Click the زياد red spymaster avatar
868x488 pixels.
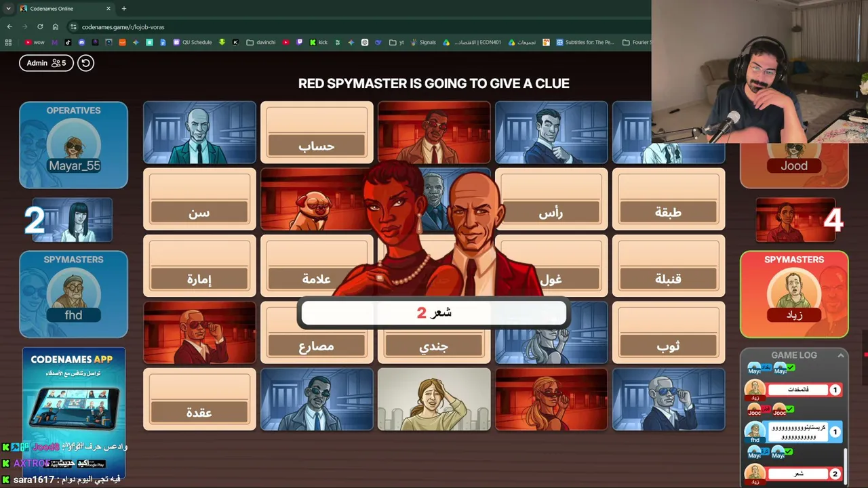pos(794,293)
